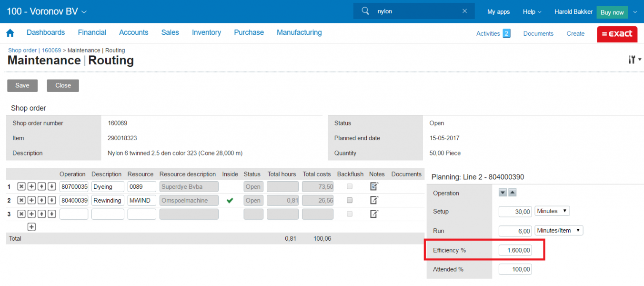This screenshot has height=286, width=644.
Task: Open the Manufacturing menu
Action: pos(299,32)
